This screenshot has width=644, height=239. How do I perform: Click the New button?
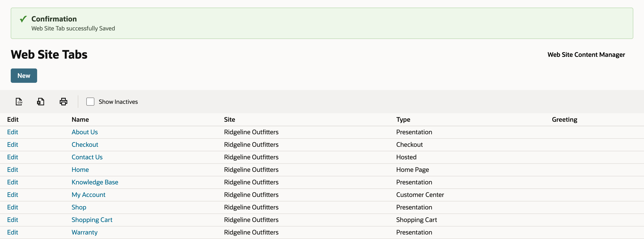(x=24, y=76)
